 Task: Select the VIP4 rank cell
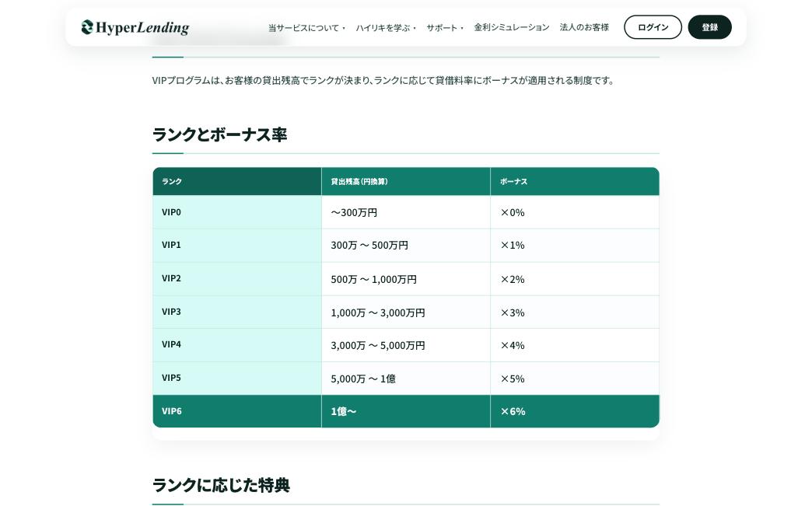pyautogui.click(x=237, y=345)
